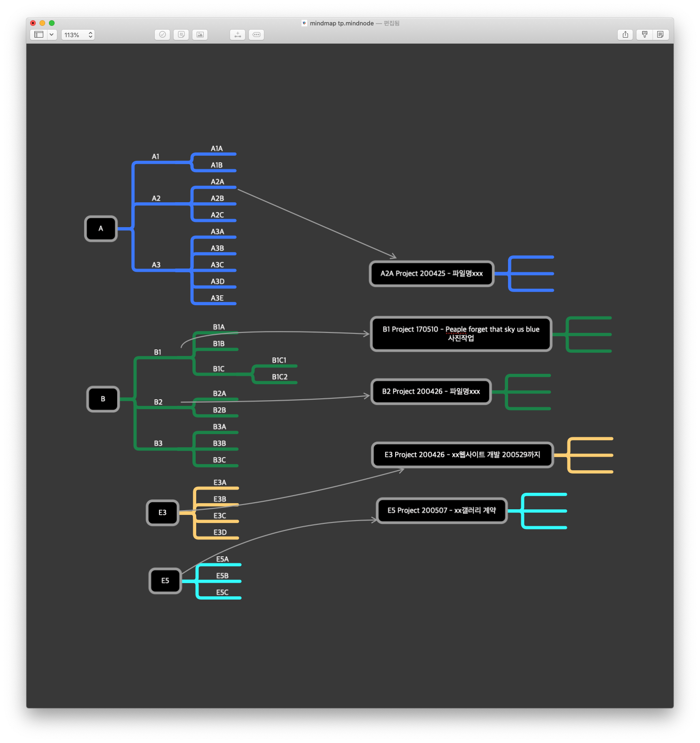Select the A2A Project 200425 node
The width and height of the screenshot is (700, 743).
point(432,274)
